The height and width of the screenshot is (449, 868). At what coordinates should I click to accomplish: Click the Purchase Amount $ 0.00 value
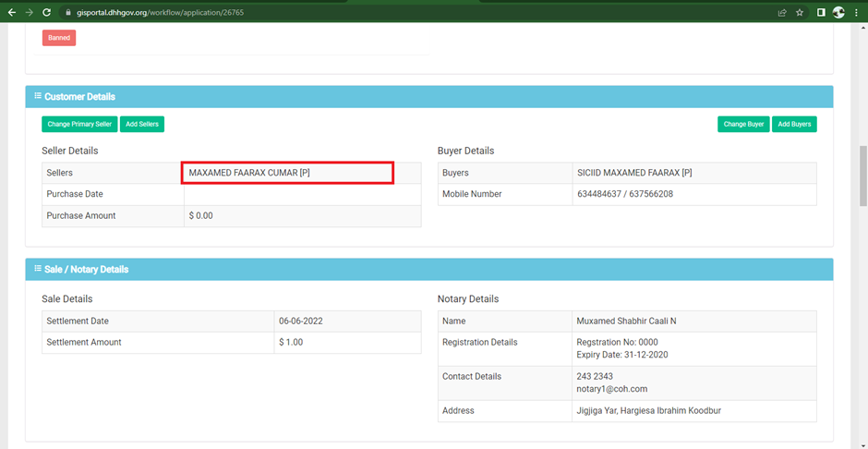(200, 216)
